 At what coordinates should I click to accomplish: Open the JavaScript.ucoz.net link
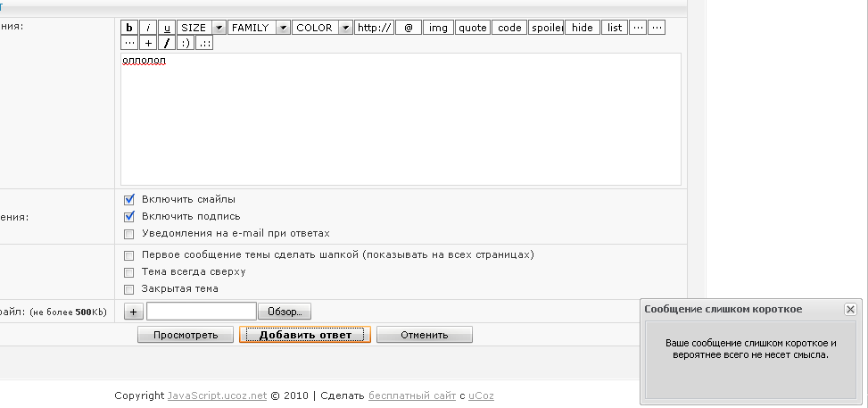tap(217, 396)
